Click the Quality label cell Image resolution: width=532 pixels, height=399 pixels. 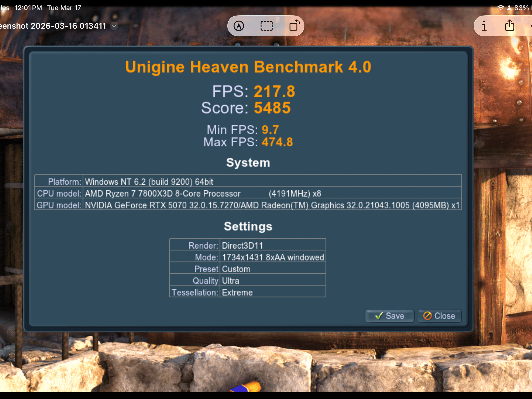tap(195, 280)
